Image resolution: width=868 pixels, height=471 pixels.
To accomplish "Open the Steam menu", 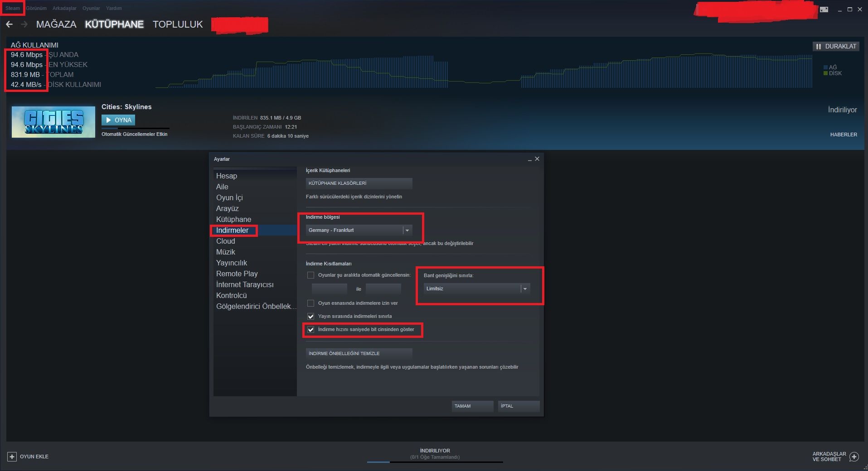I will click(x=13, y=8).
